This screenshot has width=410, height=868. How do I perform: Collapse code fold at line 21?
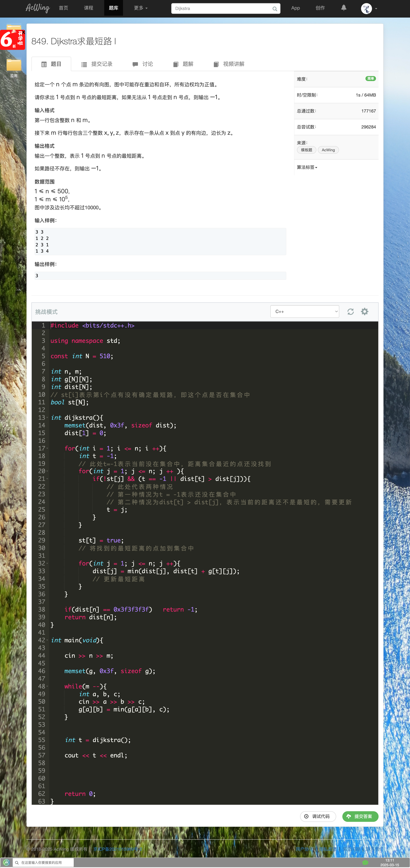[x=47, y=479]
